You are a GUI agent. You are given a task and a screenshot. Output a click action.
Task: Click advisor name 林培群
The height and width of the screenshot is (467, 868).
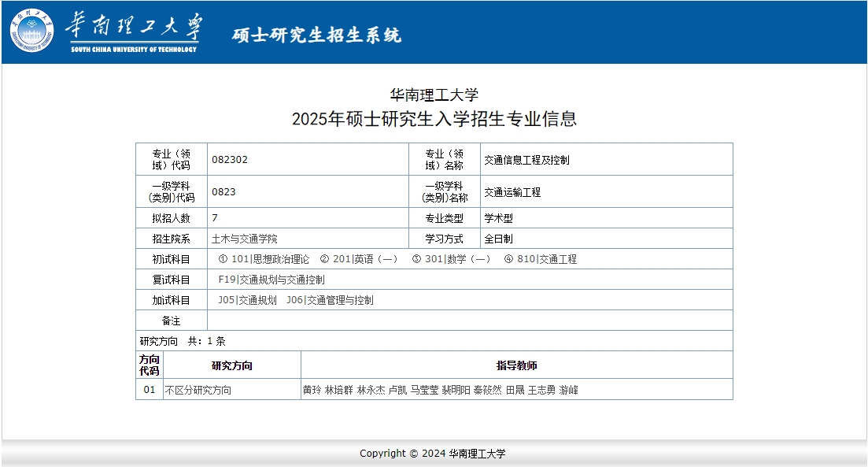[339, 390]
